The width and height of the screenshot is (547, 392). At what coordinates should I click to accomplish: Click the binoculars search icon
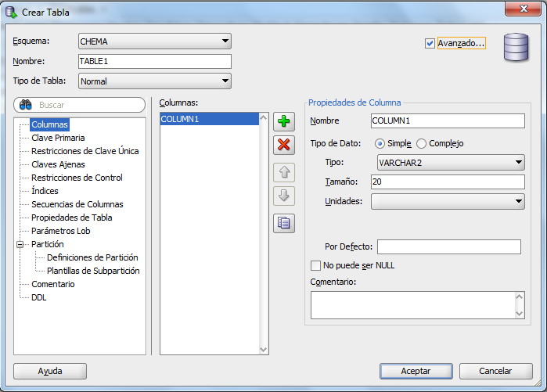tap(26, 105)
